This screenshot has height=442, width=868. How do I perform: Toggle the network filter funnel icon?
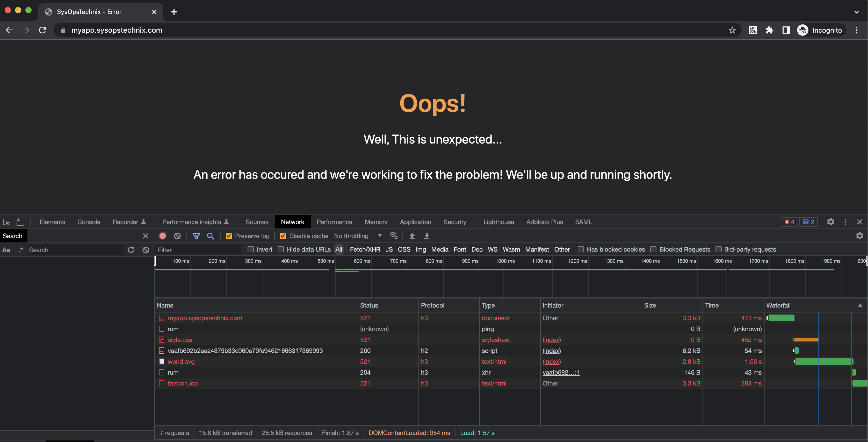(x=196, y=236)
